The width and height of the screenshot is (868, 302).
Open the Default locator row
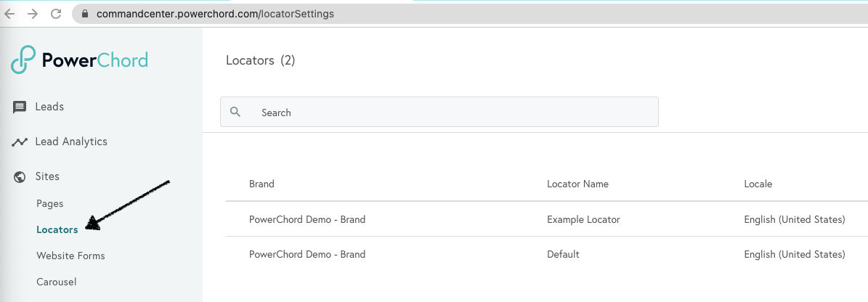coord(563,254)
